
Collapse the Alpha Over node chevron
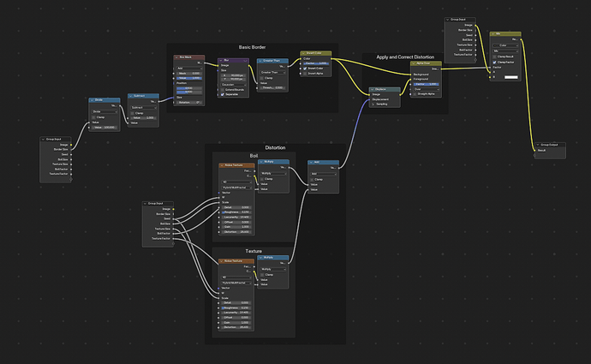(414, 63)
